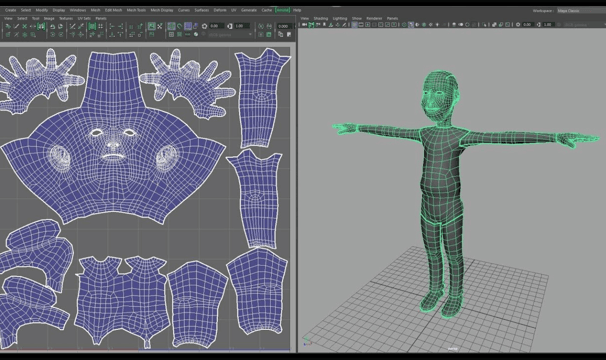The height and width of the screenshot is (360, 606).
Task: Open the Deform menu
Action: coord(220,10)
